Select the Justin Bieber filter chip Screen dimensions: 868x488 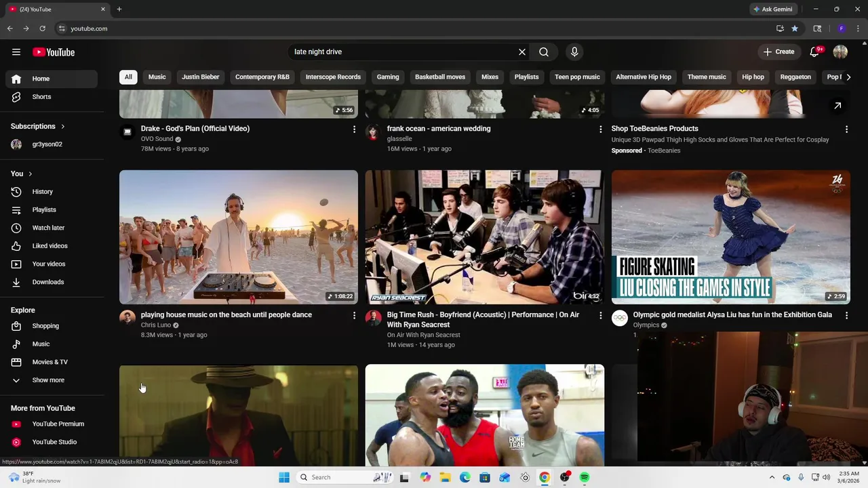coord(201,77)
